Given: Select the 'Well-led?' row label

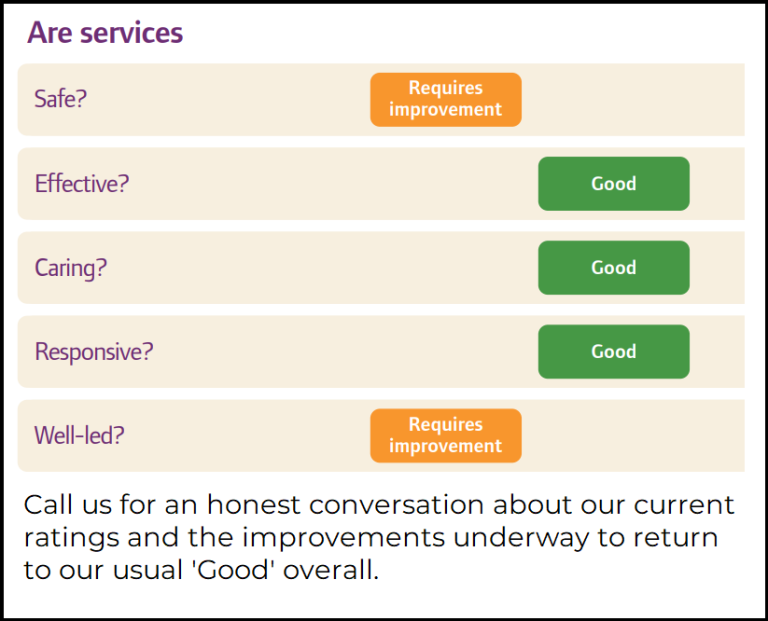Looking at the screenshot, I should coord(79,435).
